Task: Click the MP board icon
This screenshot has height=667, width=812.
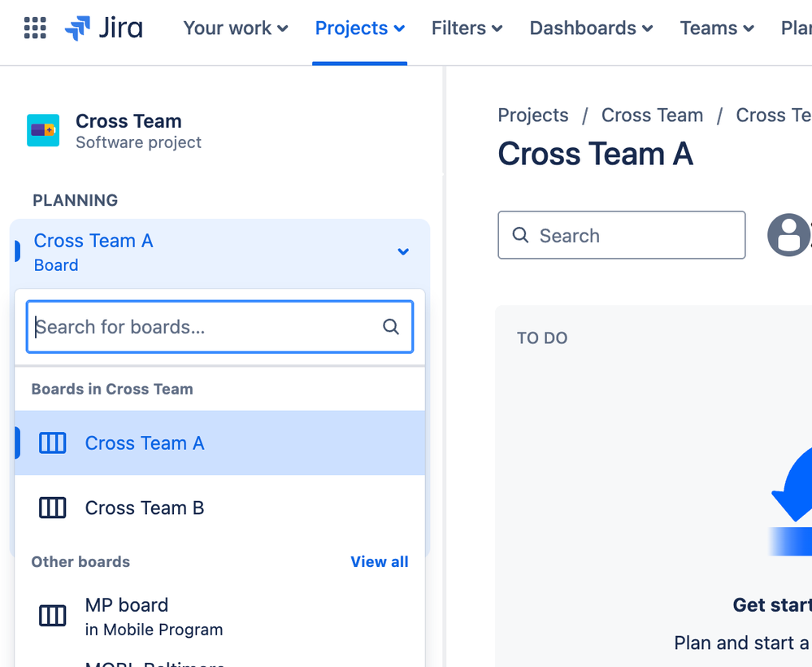Action: tap(53, 616)
